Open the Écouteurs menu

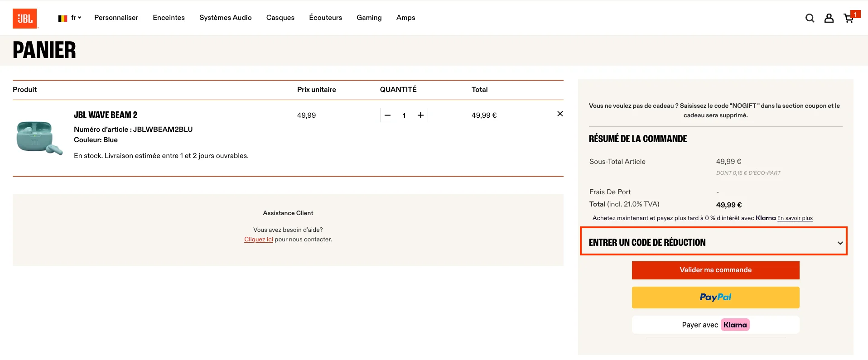tap(325, 18)
